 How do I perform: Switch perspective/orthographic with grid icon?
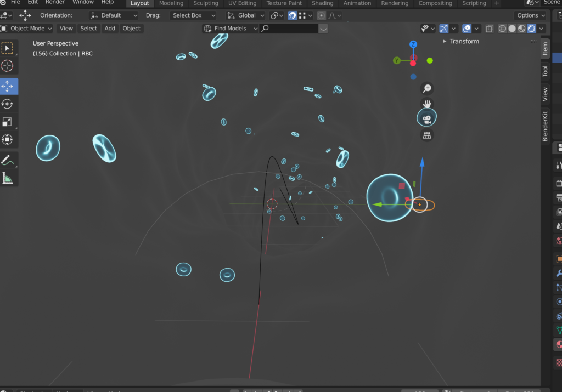[427, 135]
